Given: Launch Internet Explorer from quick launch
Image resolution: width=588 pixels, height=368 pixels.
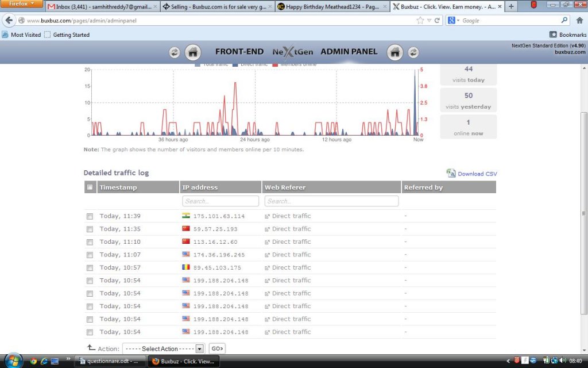Looking at the screenshot, I should tap(44, 361).
